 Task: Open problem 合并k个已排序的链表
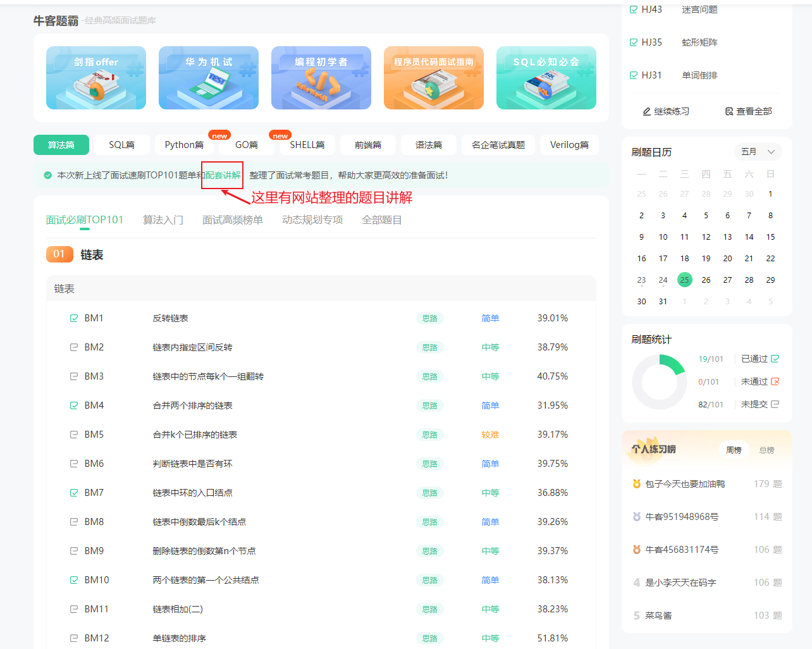coord(195,435)
